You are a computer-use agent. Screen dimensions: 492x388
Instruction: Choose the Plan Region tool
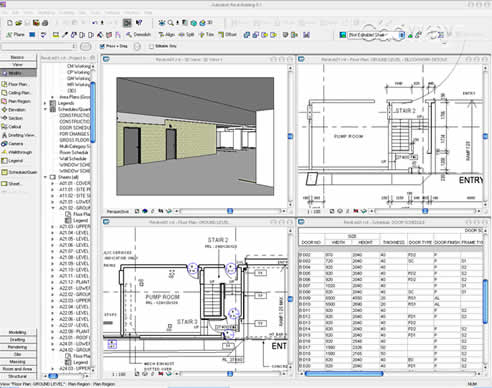point(16,101)
